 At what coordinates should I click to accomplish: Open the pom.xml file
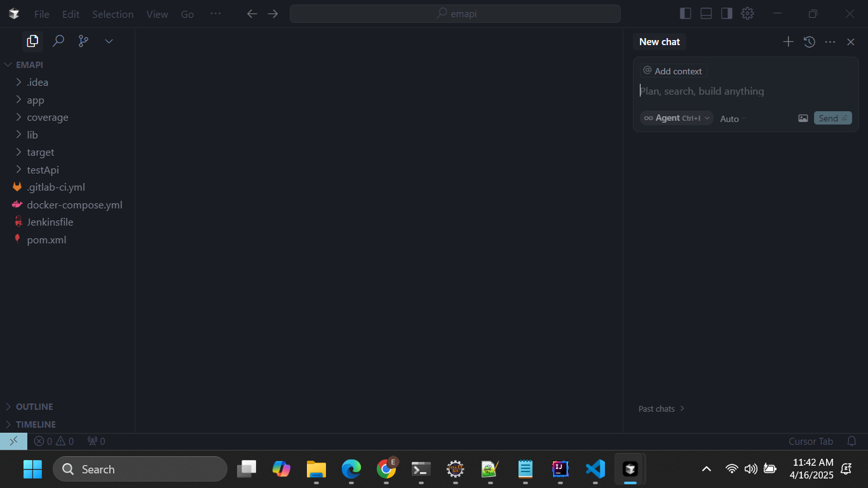point(67,240)
